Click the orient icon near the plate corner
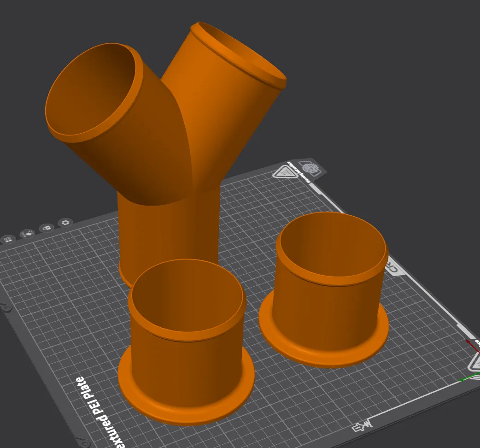 47,228
